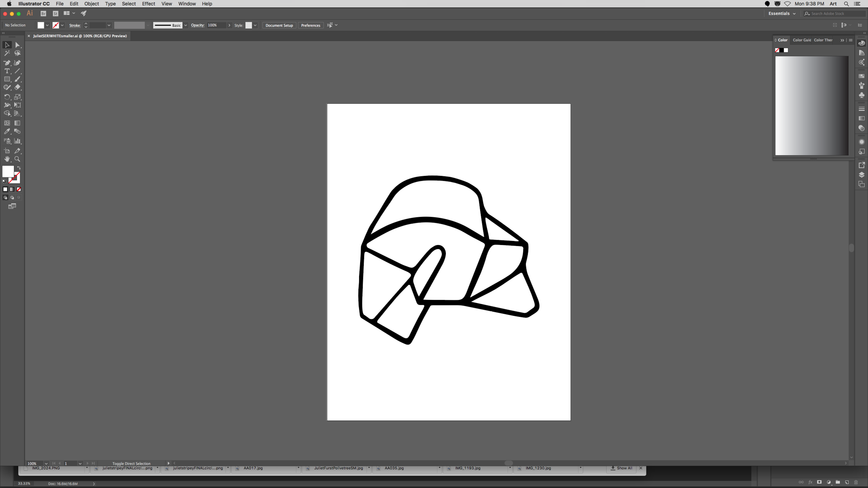Set paint mode to Color

click(5, 190)
